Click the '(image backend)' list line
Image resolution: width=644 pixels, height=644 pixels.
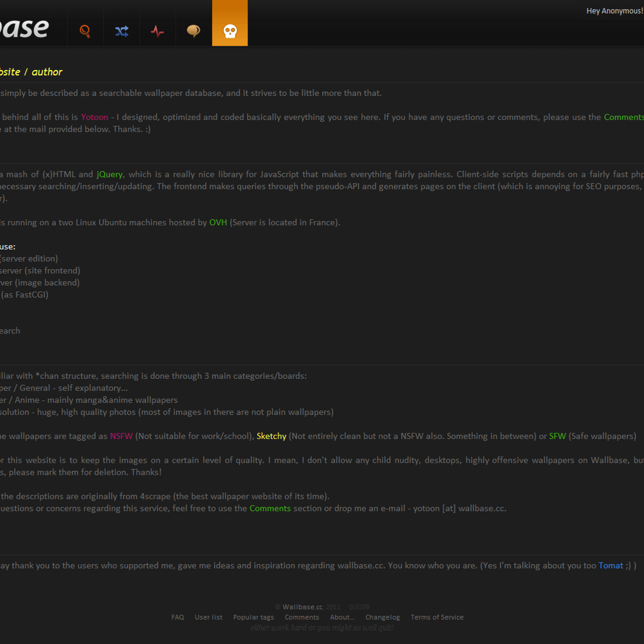(x=47, y=283)
